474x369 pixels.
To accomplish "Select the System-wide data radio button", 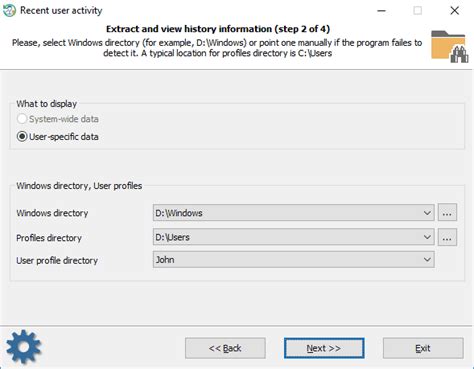I will (22, 119).
